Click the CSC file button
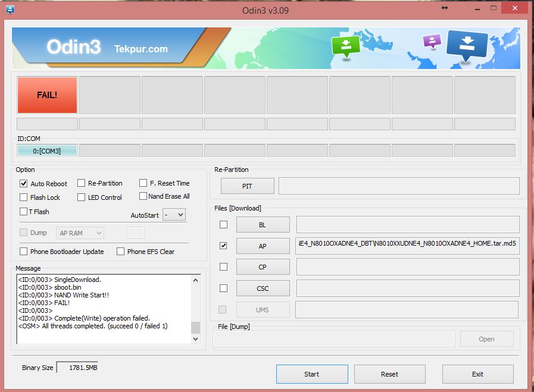The width and height of the screenshot is (534, 392). coord(263,288)
